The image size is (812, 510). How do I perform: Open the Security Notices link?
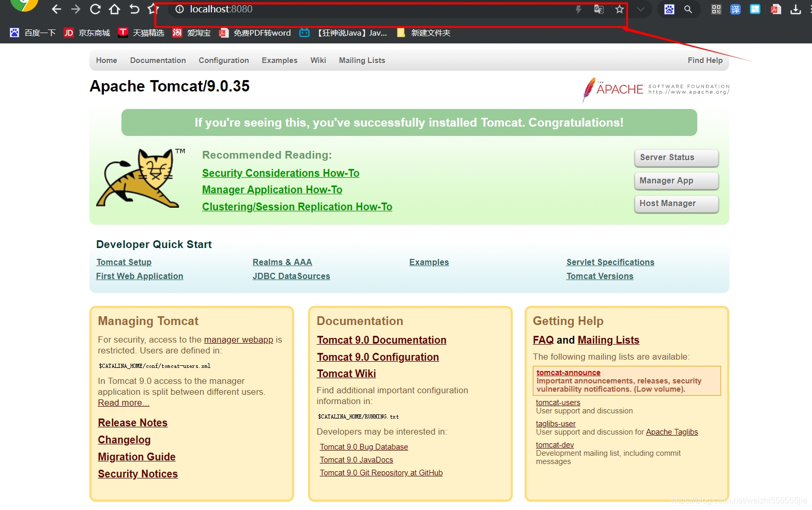(x=138, y=474)
